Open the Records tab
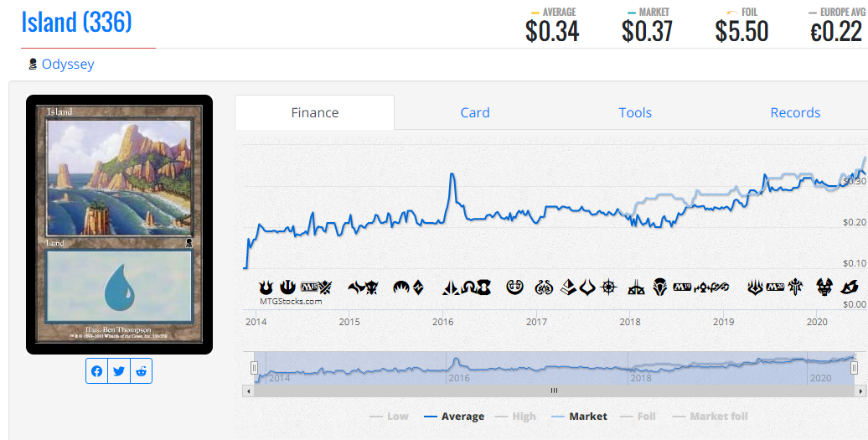The width and height of the screenshot is (868, 440). tap(795, 113)
